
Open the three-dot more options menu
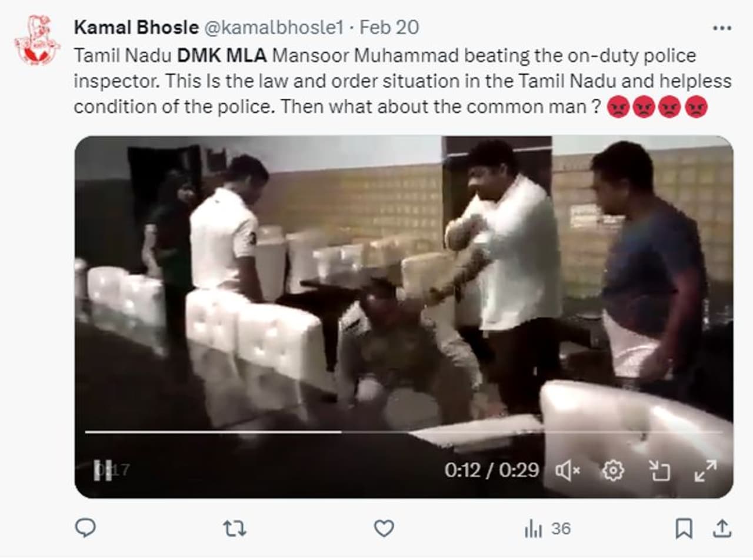[721, 28]
